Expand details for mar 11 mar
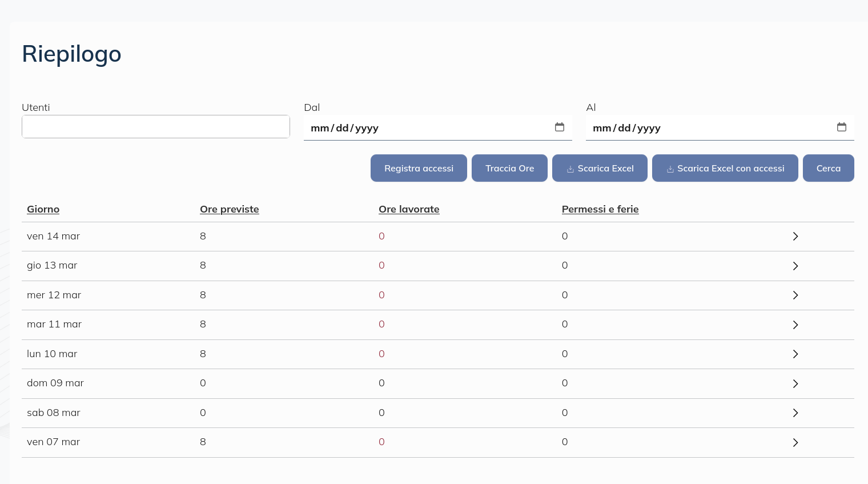 795,325
